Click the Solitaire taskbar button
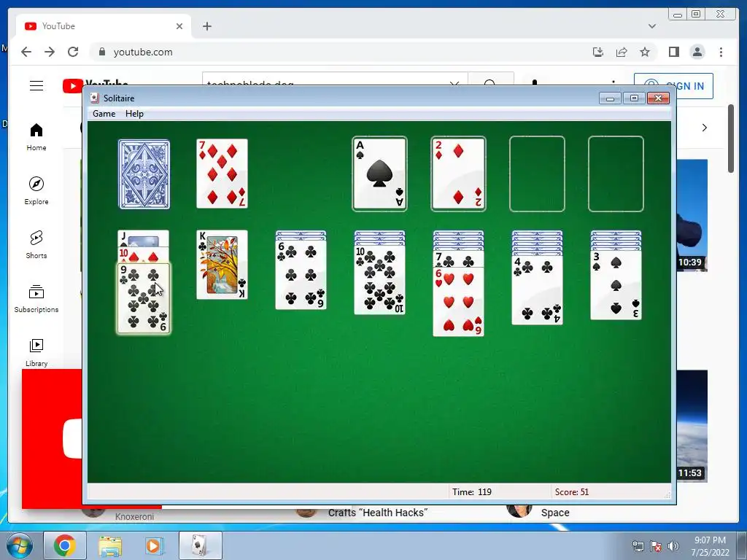This screenshot has width=747, height=560. point(200,545)
